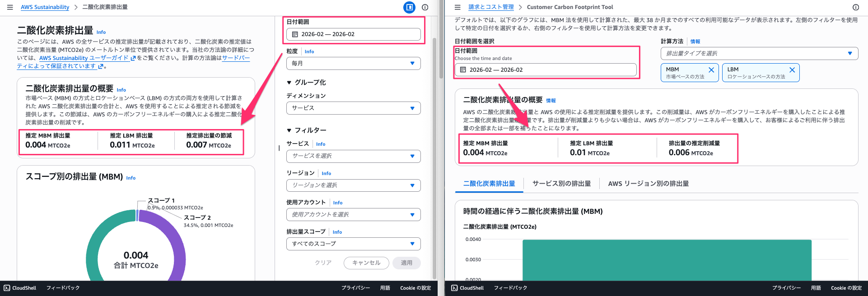The image size is (868, 296).
Task: Click the panel resize handle left of サービス filter
Action: point(279,148)
